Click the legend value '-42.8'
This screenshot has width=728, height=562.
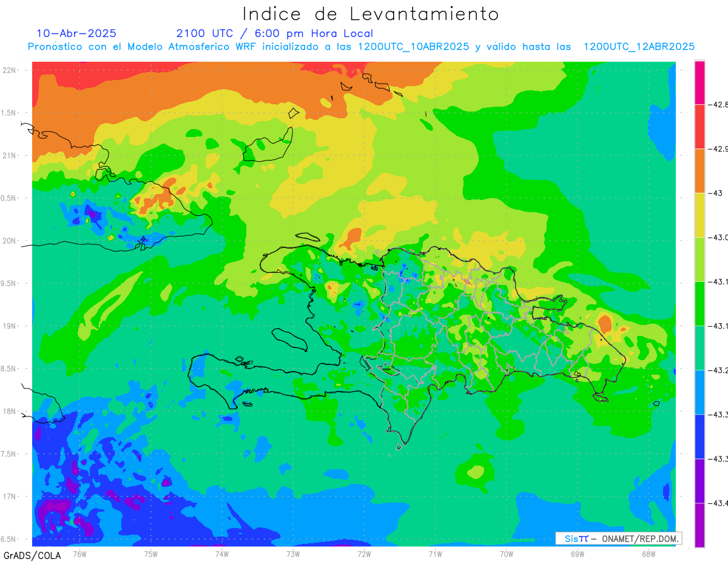click(x=720, y=105)
